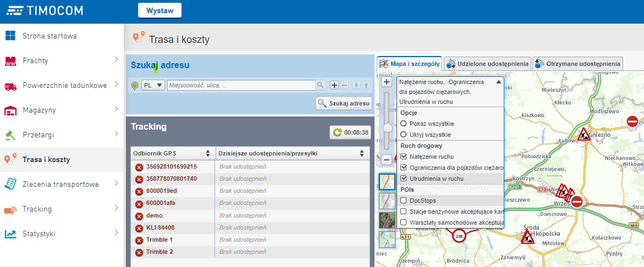The width and height of the screenshot is (644, 267).
Task: Switch to the Udzielone udostępnienia tab
Action: tap(487, 64)
